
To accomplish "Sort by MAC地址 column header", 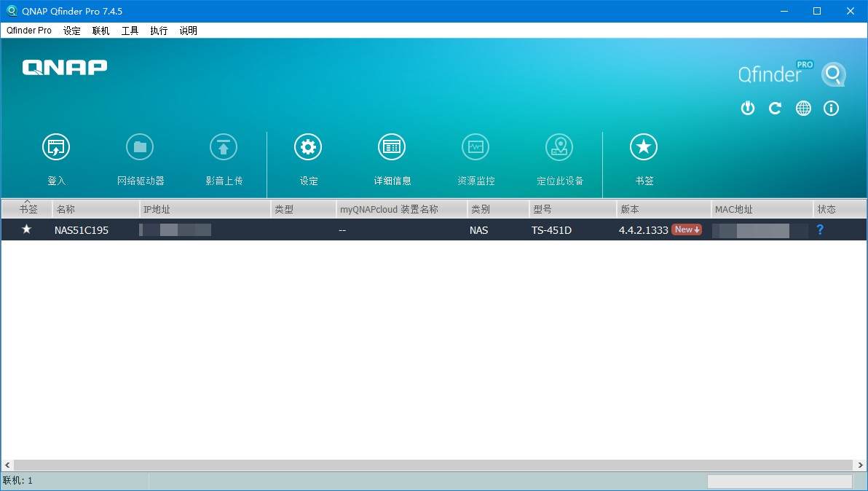I will tap(762, 209).
